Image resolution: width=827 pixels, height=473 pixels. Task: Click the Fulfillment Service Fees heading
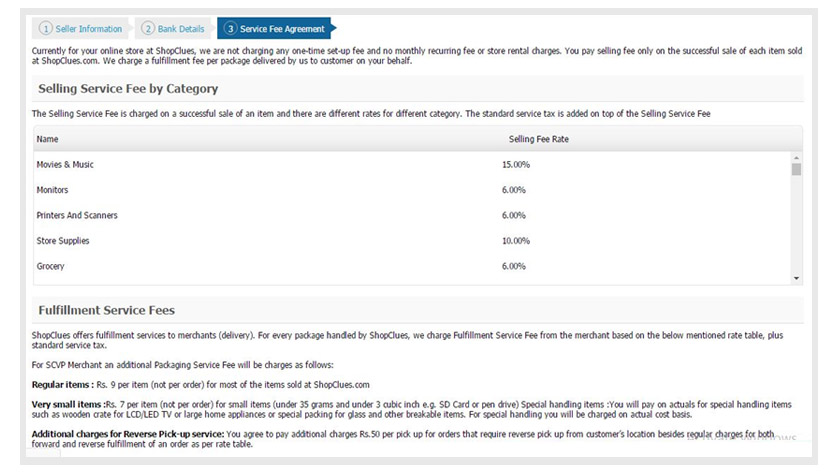click(x=107, y=310)
